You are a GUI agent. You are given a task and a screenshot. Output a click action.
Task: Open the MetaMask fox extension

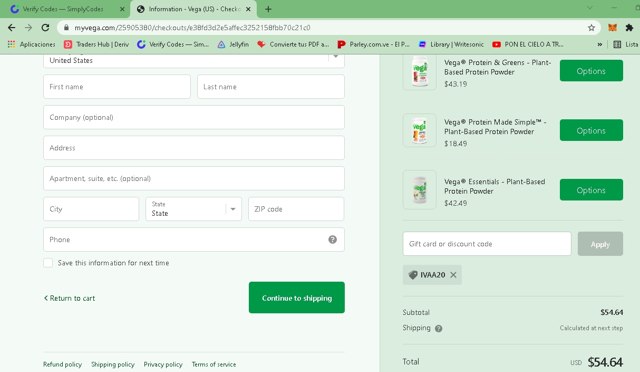click(612, 27)
